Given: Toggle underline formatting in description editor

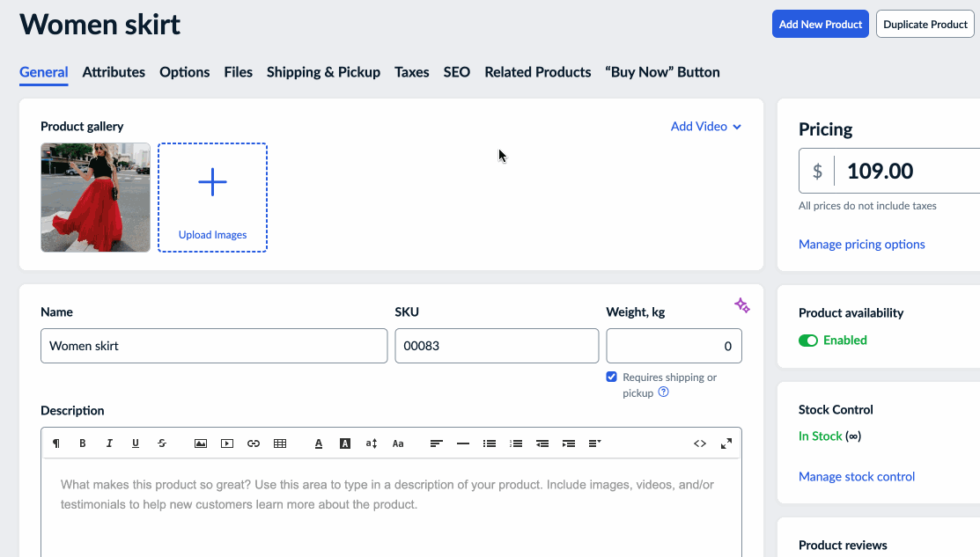Looking at the screenshot, I should tap(136, 443).
